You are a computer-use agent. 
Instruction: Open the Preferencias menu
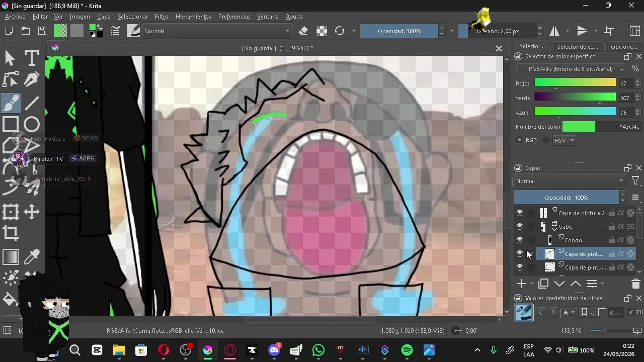tap(234, 17)
